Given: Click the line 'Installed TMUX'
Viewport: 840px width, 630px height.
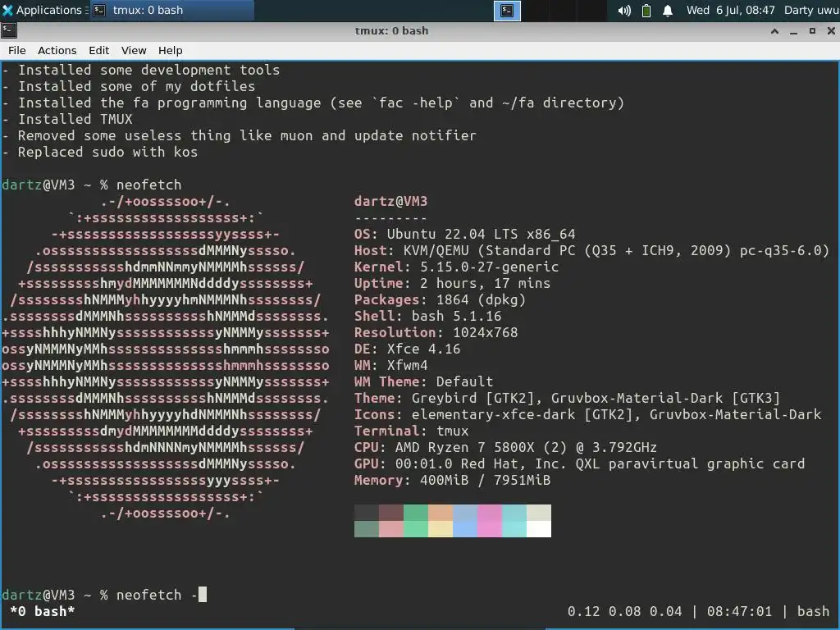Looking at the screenshot, I should pyautogui.click(x=67, y=119).
